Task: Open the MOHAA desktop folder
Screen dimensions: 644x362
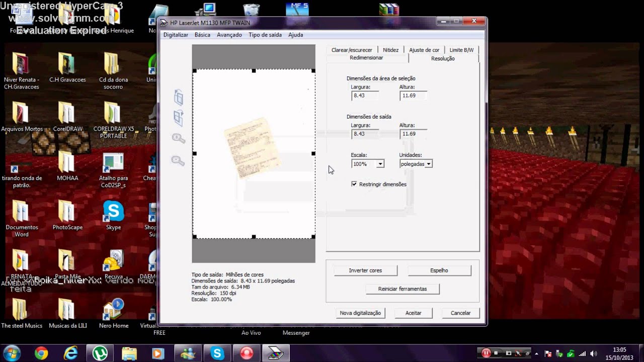Action: coord(67,166)
